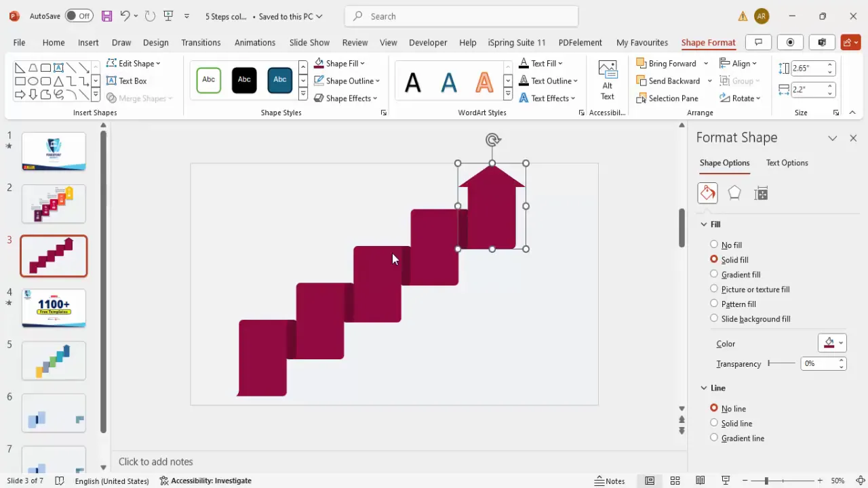
Task: Click the Bring Forward button
Action: click(x=667, y=63)
